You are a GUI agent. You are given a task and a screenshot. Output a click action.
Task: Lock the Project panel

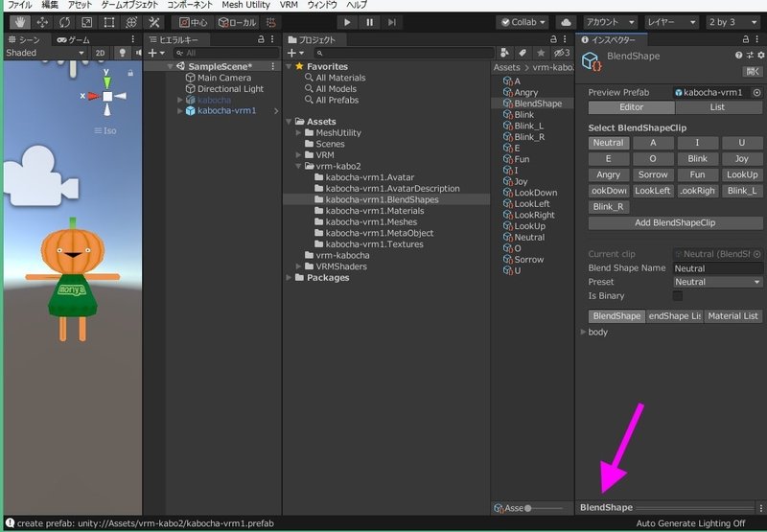(553, 39)
